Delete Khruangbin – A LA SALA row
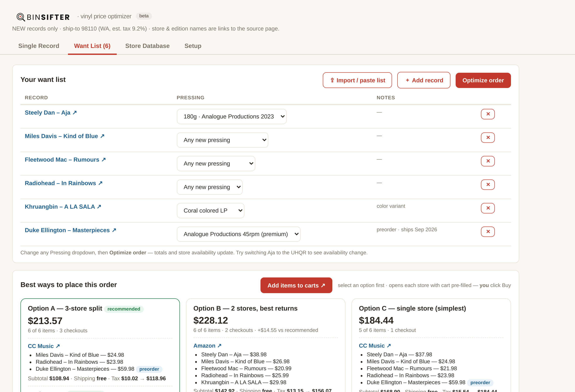 [488, 208]
